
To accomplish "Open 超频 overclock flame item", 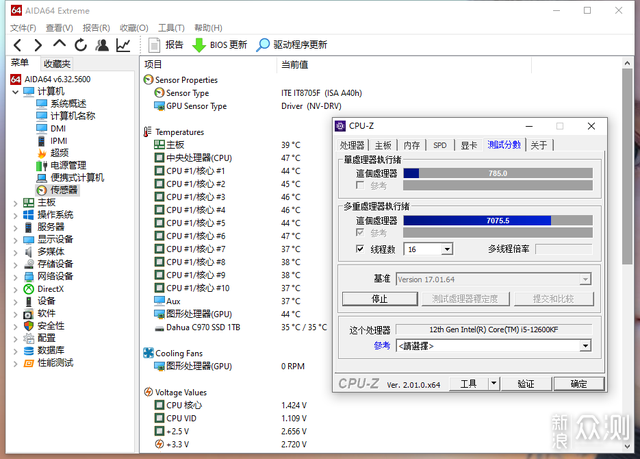I will click(59, 153).
